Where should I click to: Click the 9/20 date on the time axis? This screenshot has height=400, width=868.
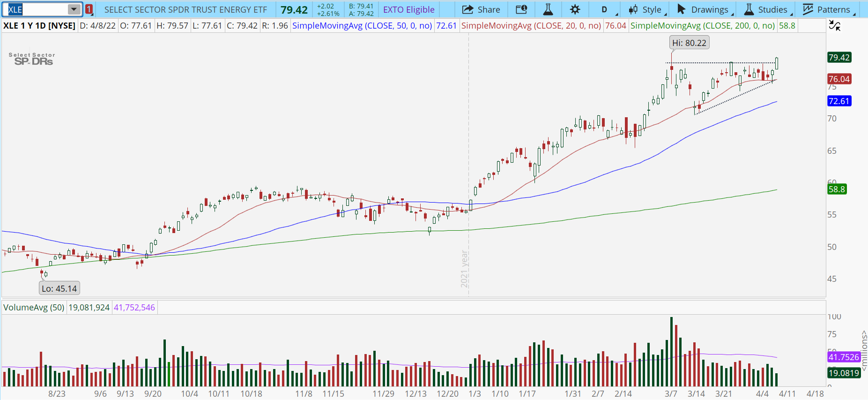click(153, 394)
